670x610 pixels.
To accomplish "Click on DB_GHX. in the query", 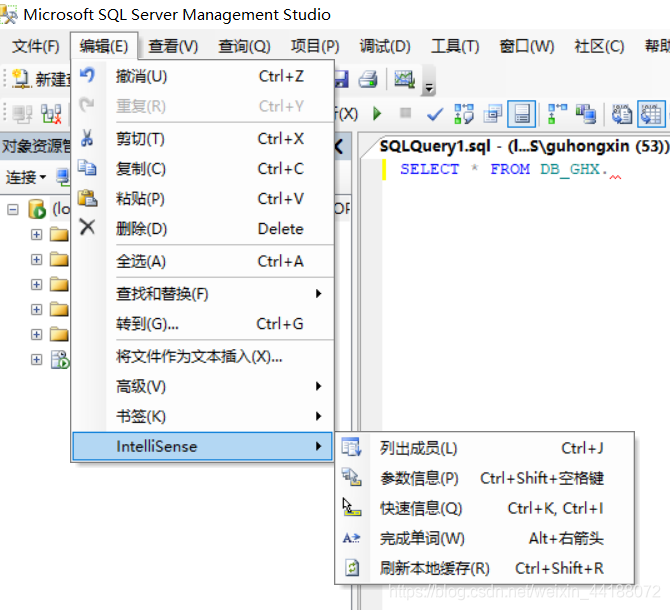I will pos(574,169).
